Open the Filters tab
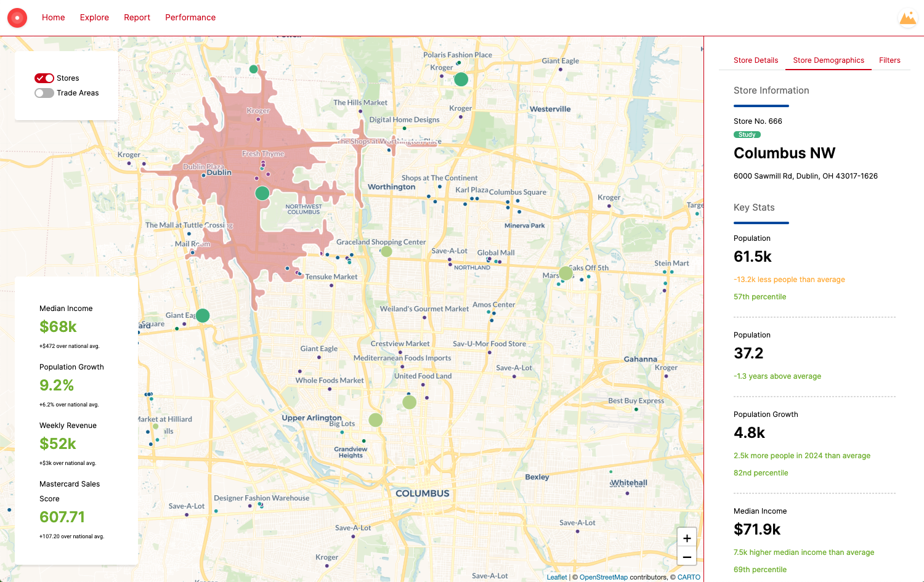 pos(890,60)
